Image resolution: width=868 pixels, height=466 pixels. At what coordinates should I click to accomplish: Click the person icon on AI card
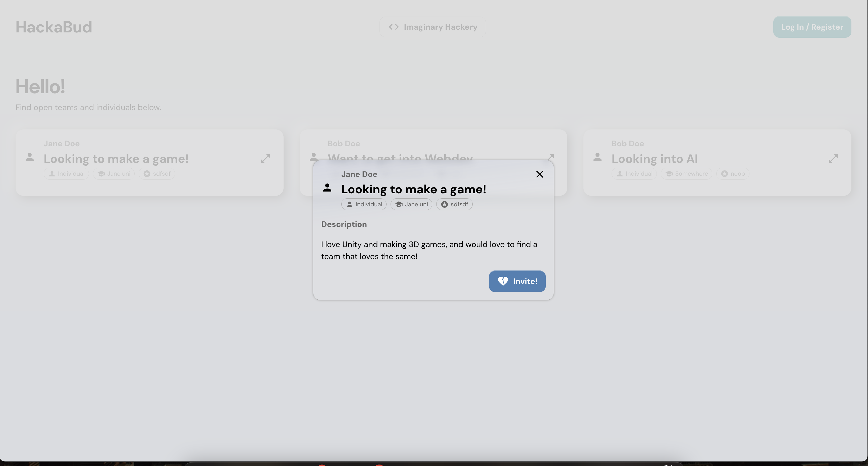click(597, 157)
